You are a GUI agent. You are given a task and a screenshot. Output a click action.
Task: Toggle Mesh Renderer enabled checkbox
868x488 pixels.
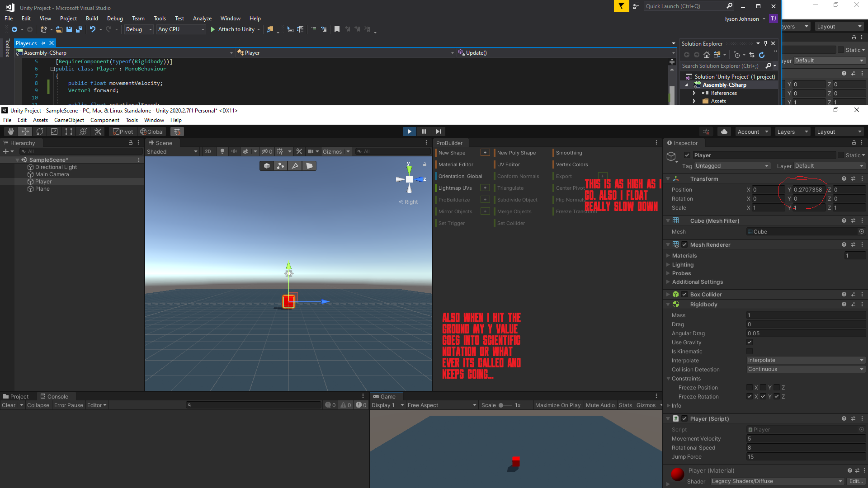pyautogui.click(x=684, y=244)
